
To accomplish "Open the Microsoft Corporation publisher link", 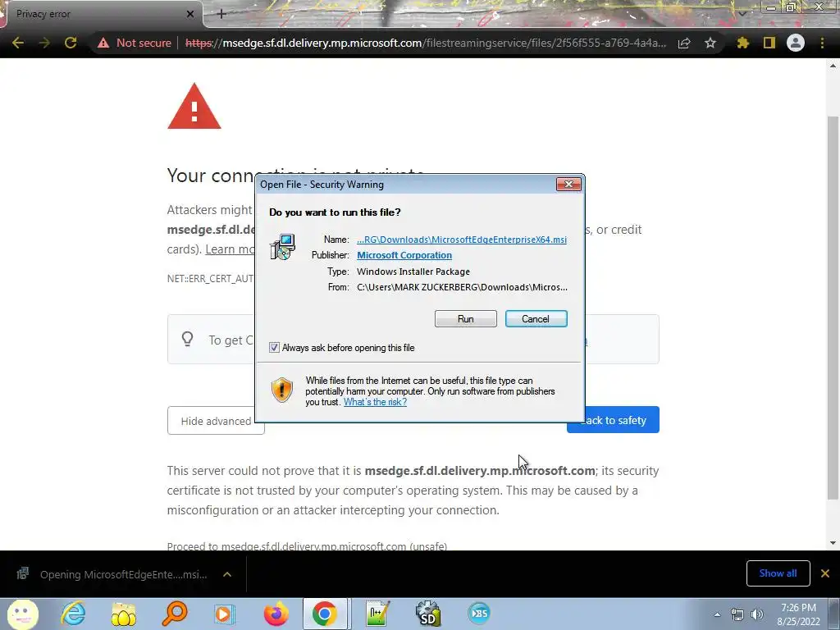I will (x=404, y=255).
